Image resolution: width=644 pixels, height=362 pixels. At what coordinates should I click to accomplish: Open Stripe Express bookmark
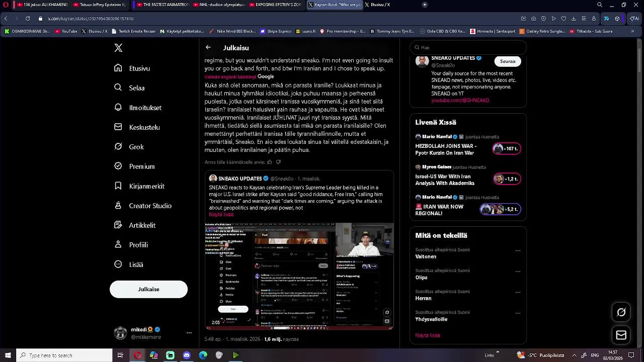point(276,31)
